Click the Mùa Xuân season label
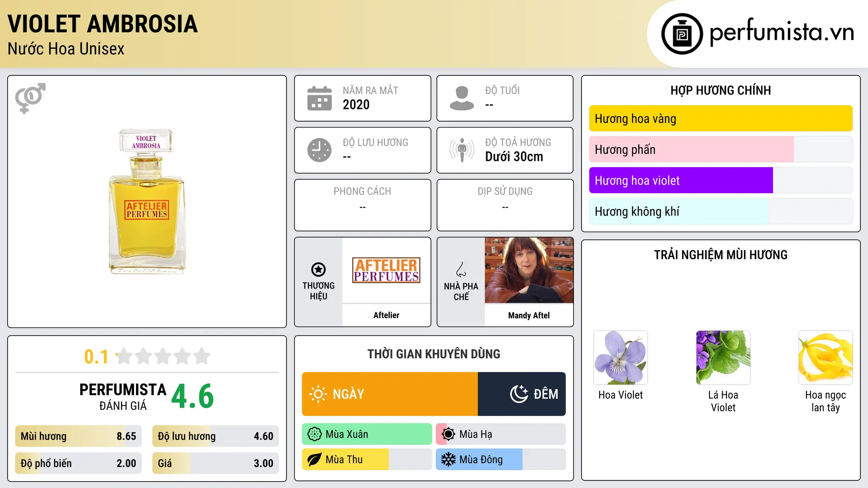 click(x=347, y=434)
